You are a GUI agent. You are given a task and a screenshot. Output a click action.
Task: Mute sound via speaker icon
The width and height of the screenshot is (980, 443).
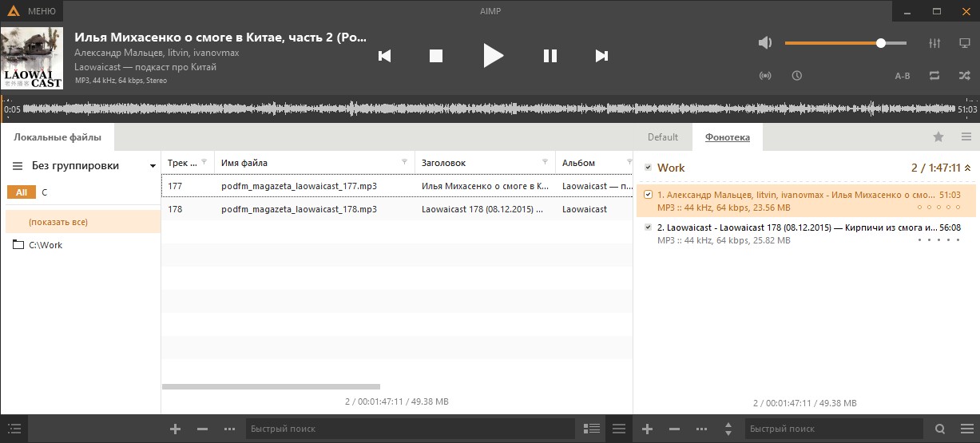(765, 43)
